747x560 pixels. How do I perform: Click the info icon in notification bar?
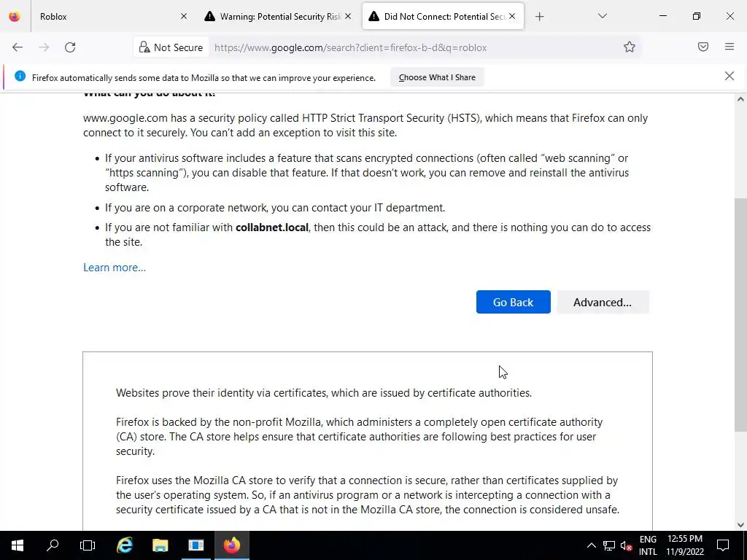[x=20, y=76]
